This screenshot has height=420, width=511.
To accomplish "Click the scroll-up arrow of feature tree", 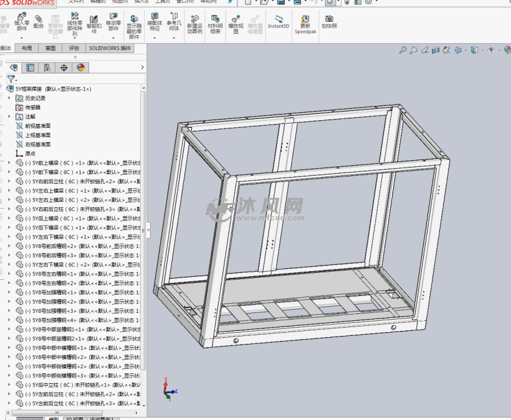I will point(143,88).
